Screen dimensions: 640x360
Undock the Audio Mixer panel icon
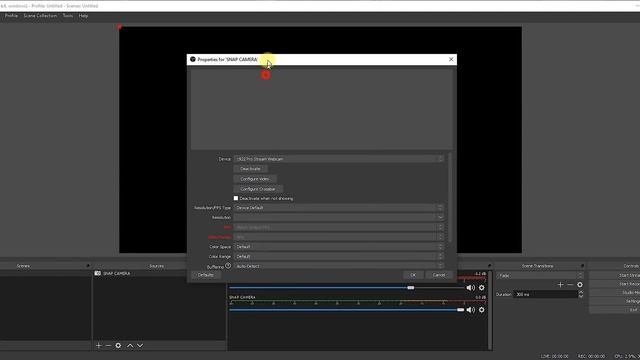coord(489,266)
